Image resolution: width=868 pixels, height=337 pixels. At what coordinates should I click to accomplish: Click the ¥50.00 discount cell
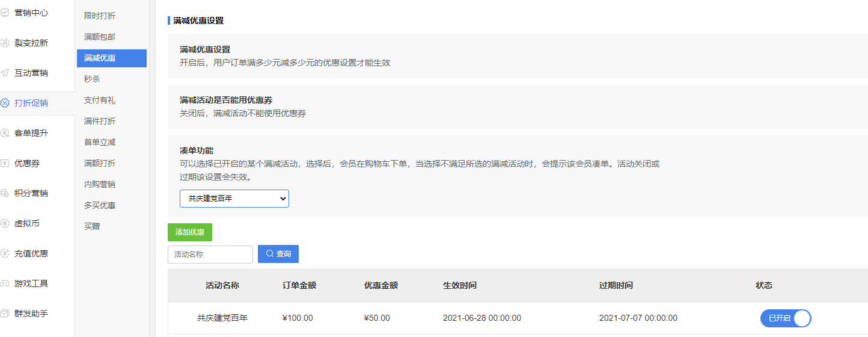(x=377, y=318)
